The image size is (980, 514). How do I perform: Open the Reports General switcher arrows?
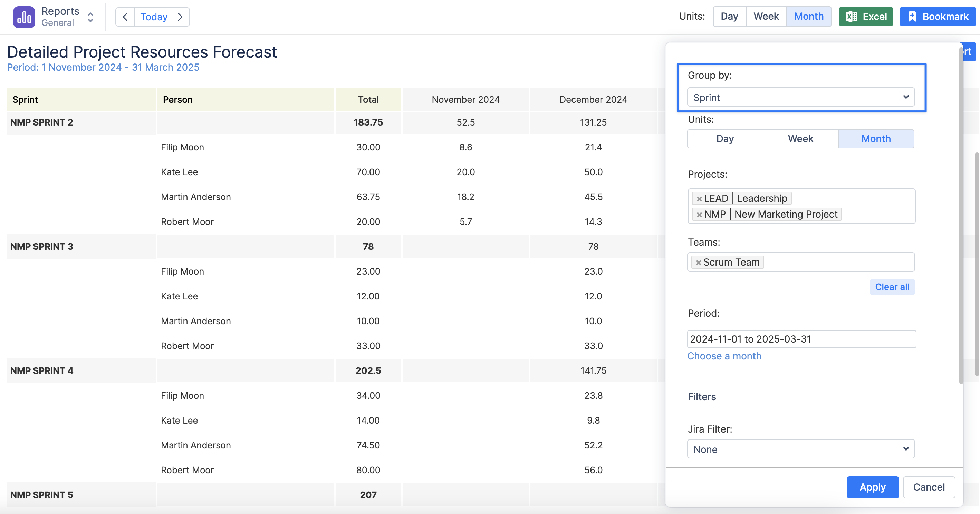90,17
